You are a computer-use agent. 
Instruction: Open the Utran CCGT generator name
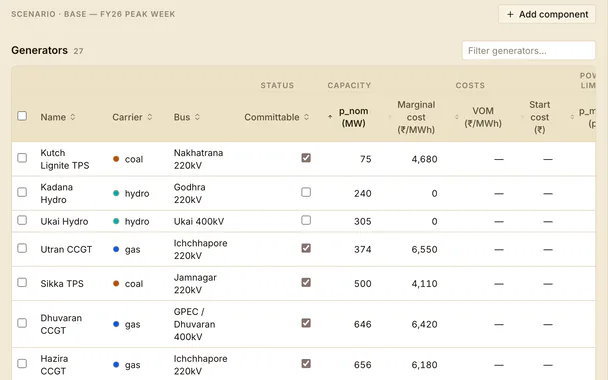click(66, 249)
